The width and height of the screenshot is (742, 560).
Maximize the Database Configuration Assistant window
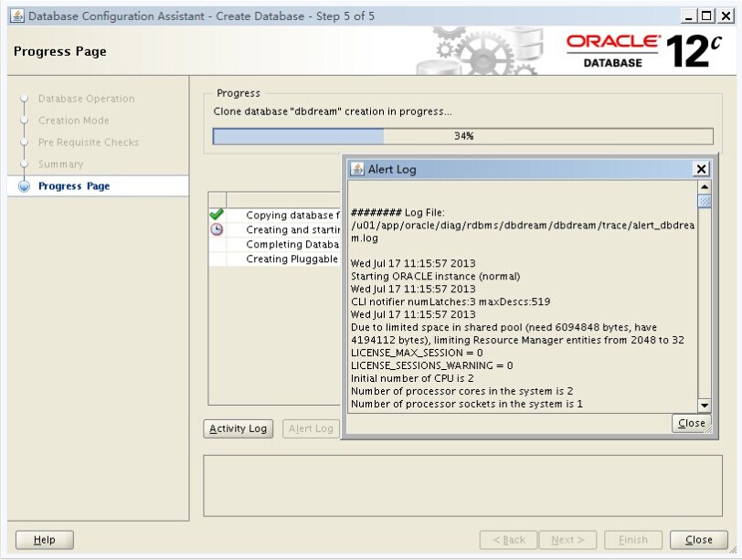click(x=705, y=16)
